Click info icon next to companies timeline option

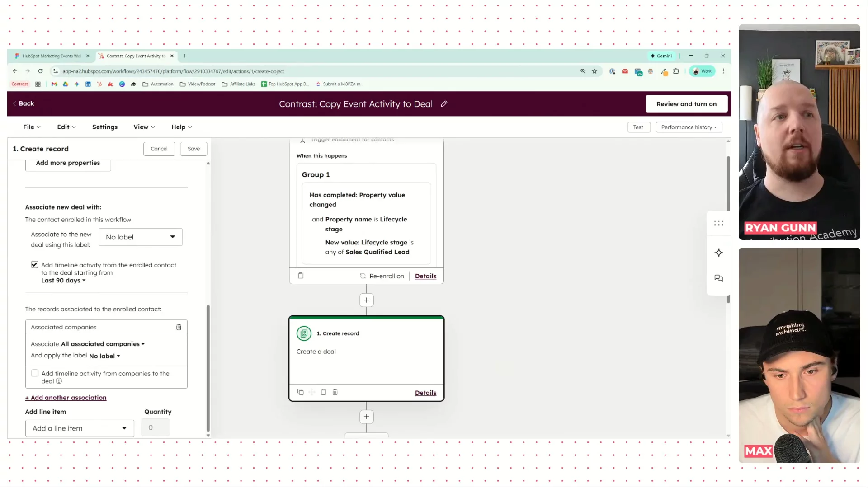click(x=59, y=381)
